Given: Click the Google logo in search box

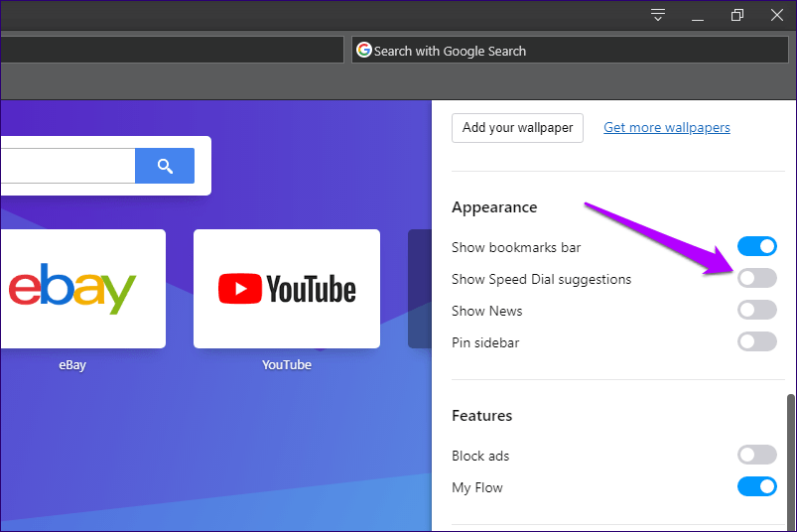Looking at the screenshot, I should pyautogui.click(x=364, y=50).
